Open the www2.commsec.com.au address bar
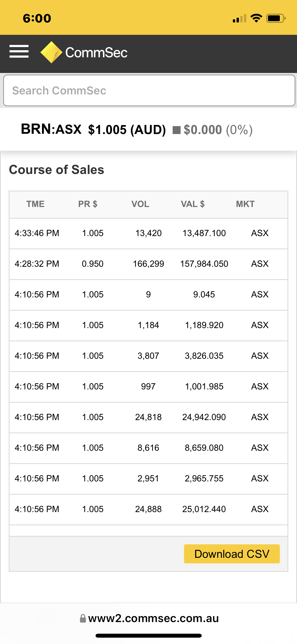This screenshot has width=297, height=644. (149, 618)
